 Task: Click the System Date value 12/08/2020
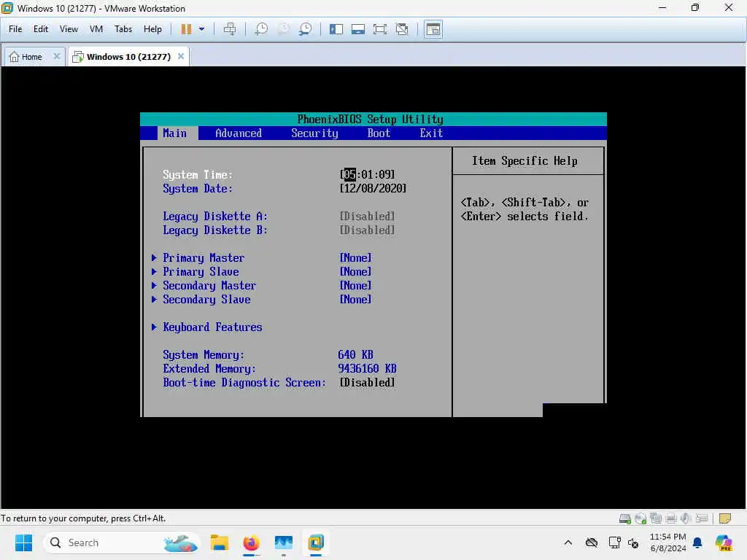click(x=373, y=189)
